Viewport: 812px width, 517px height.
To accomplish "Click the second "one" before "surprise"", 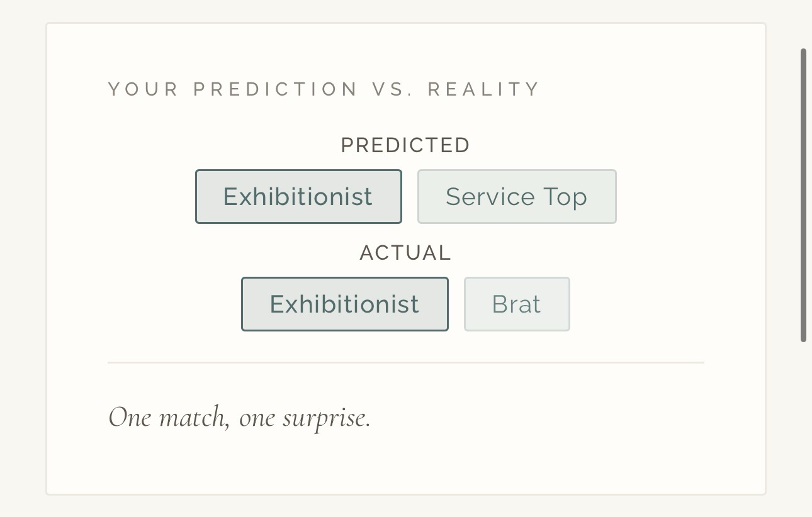I will (x=257, y=418).
